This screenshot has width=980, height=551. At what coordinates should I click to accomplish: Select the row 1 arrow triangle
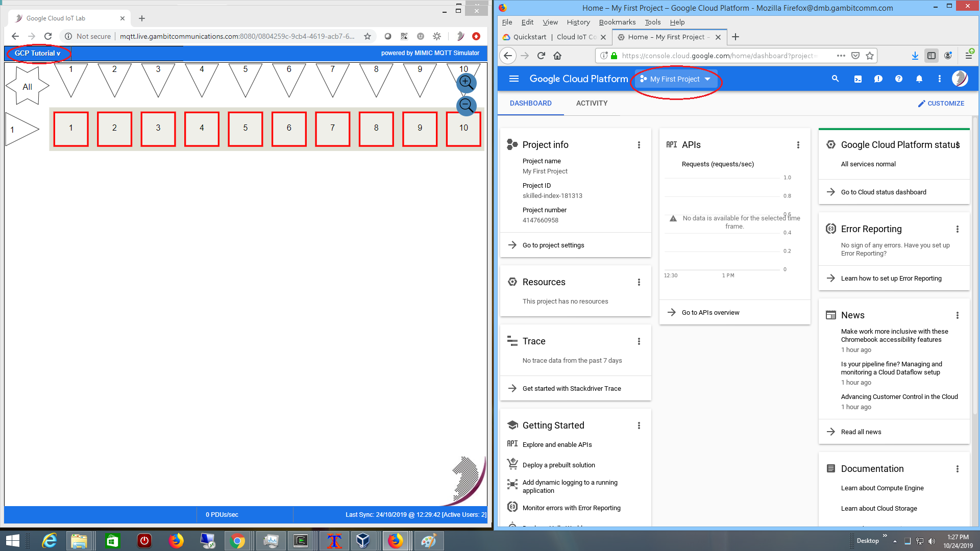22,130
